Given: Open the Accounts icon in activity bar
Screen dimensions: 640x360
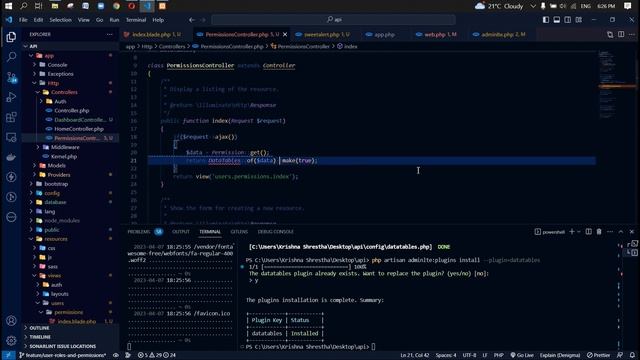Looking at the screenshot, I should click(x=11, y=321).
